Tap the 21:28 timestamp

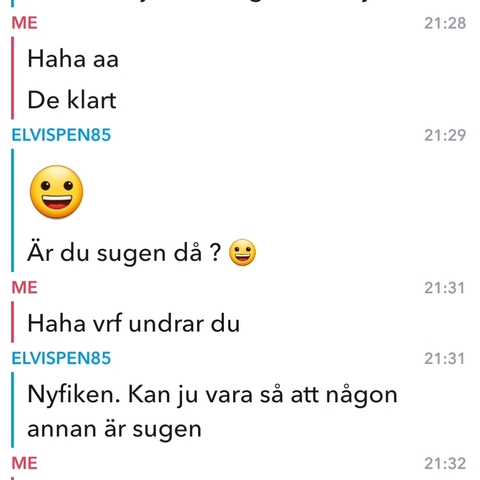click(x=445, y=23)
